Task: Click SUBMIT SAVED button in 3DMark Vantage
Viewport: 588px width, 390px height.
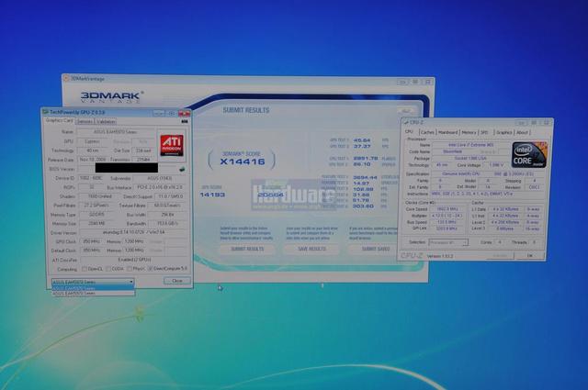Action: click(376, 249)
